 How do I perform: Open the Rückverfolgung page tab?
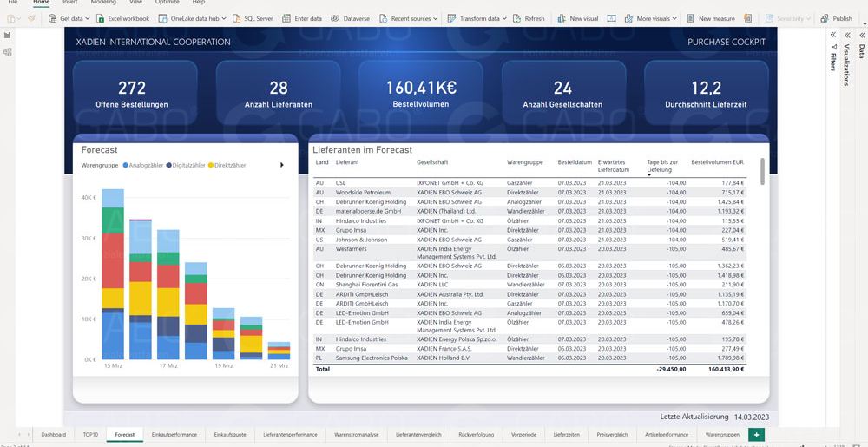click(x=477, y=435)
